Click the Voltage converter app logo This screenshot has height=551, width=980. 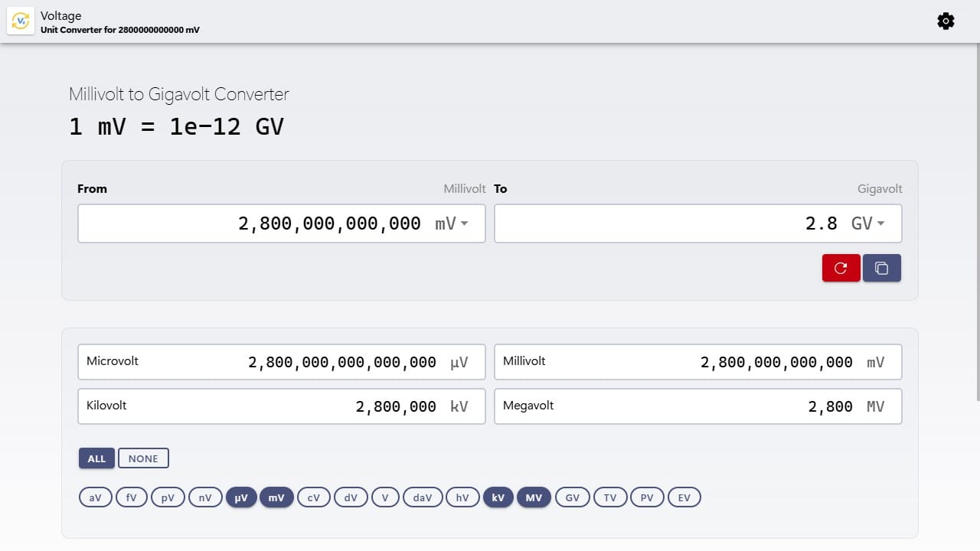[x=21, y=21]
